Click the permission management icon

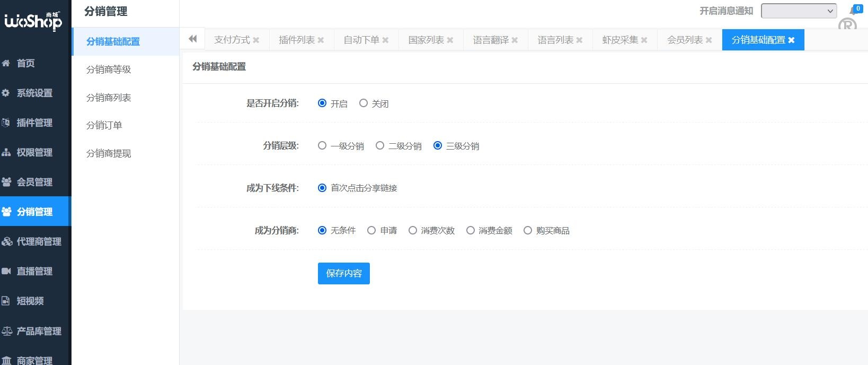point(6,152)
